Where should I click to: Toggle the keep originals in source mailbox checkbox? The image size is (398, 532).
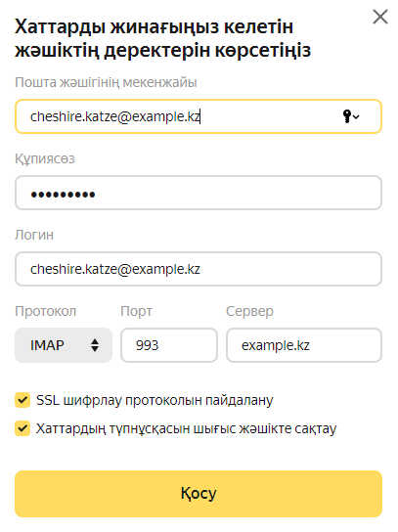pyautogui.click(x=22, y=428)
